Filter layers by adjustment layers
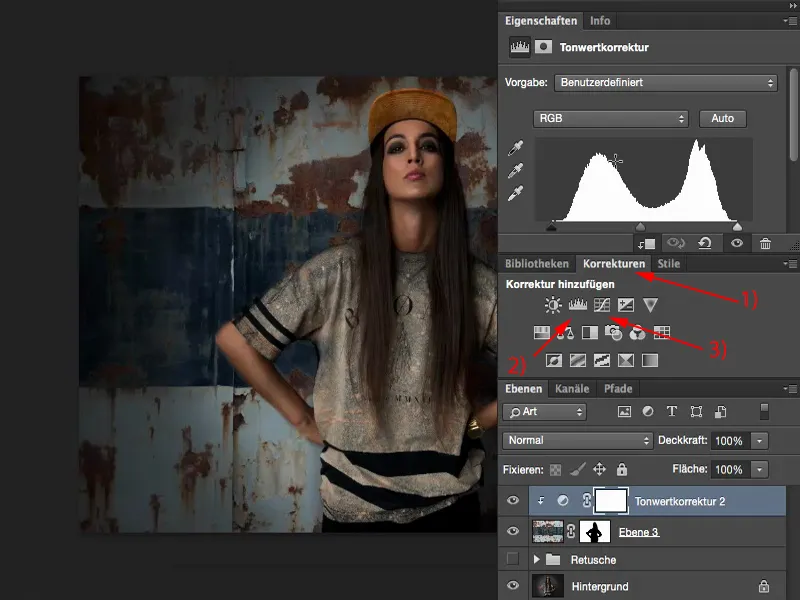The height and width of the screenshot is (600, 800). 648,411
